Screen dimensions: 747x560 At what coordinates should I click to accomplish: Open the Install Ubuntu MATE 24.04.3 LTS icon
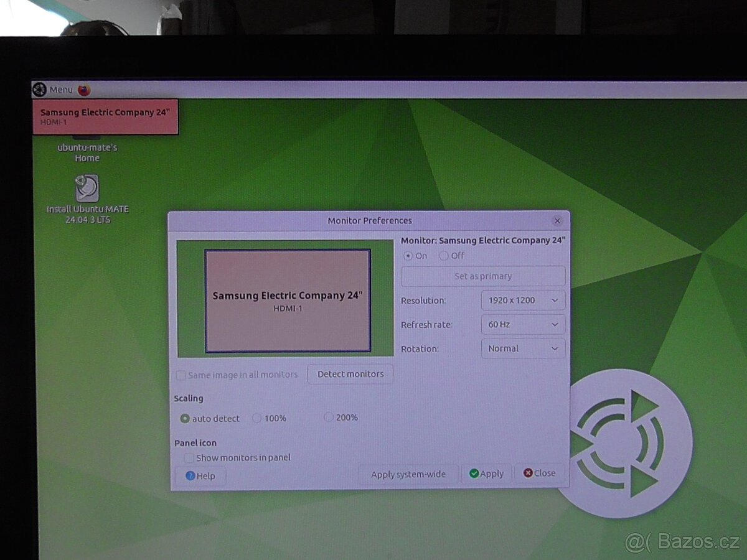(x=87, y=199)
